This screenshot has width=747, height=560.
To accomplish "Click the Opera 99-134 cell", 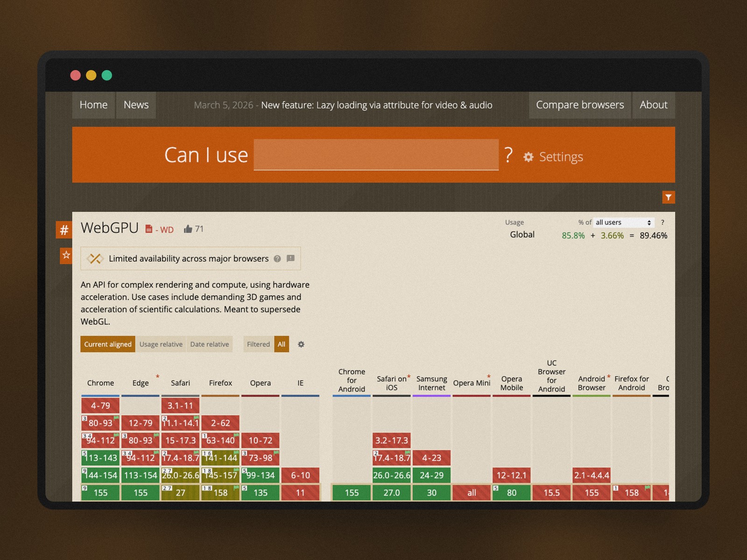I will click(x=261, y=475).
